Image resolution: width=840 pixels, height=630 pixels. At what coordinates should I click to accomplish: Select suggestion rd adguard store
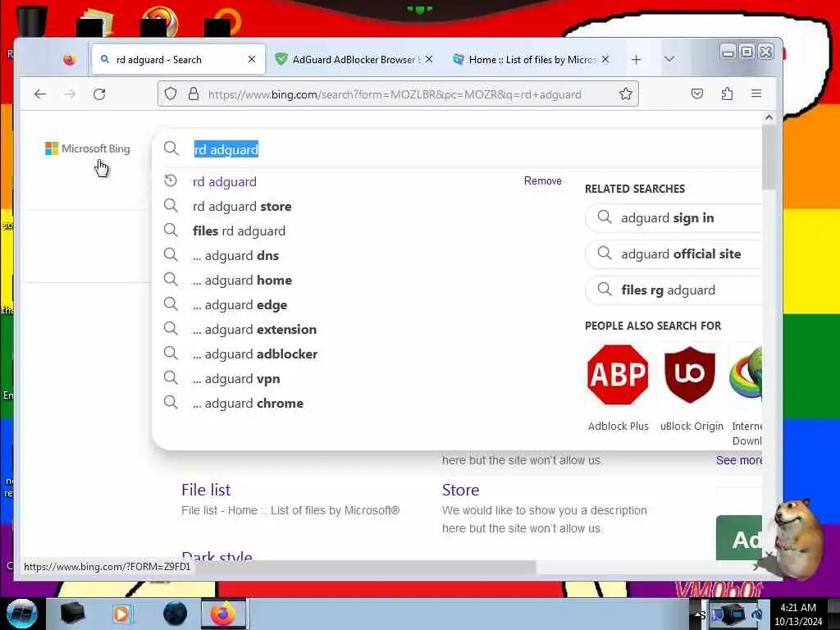(x=242, y=206)
